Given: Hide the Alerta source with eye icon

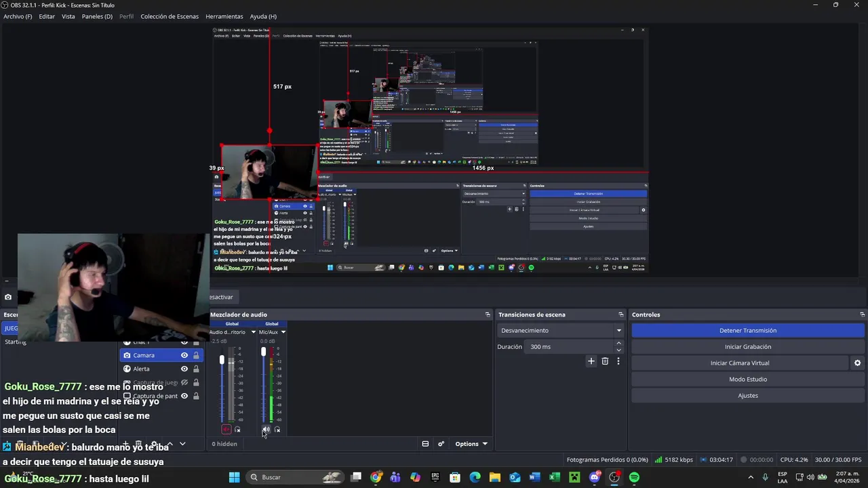Looking at the screenshot, I should click(184, 369).
